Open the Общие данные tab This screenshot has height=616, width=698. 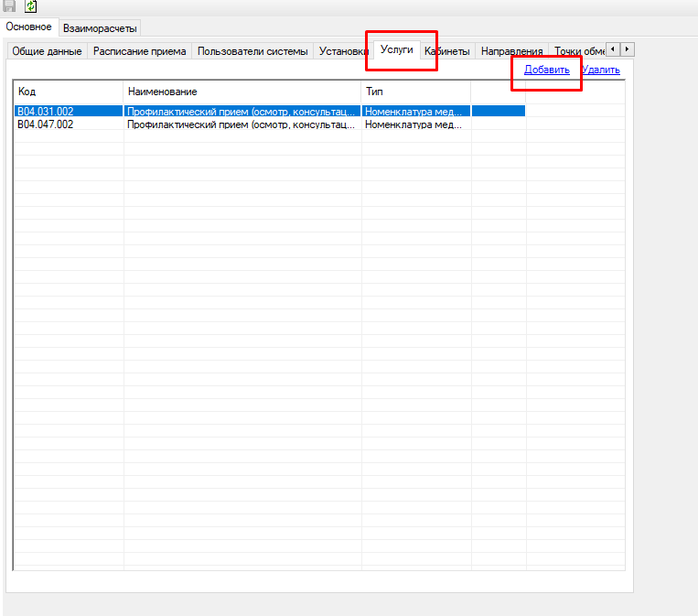tap(47, 51)
